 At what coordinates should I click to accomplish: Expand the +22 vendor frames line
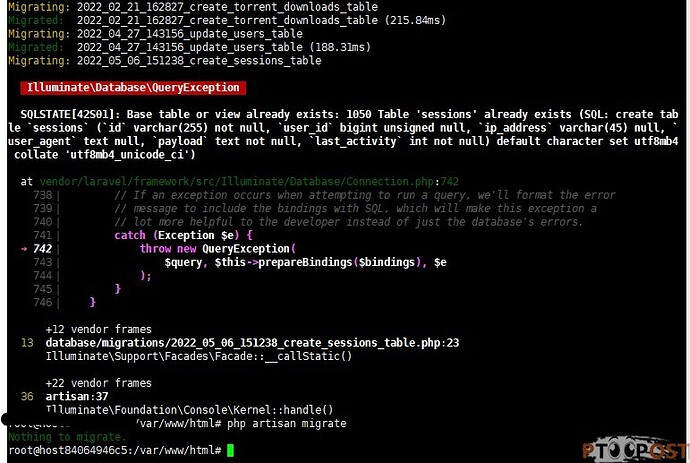[x=99, y=383]
